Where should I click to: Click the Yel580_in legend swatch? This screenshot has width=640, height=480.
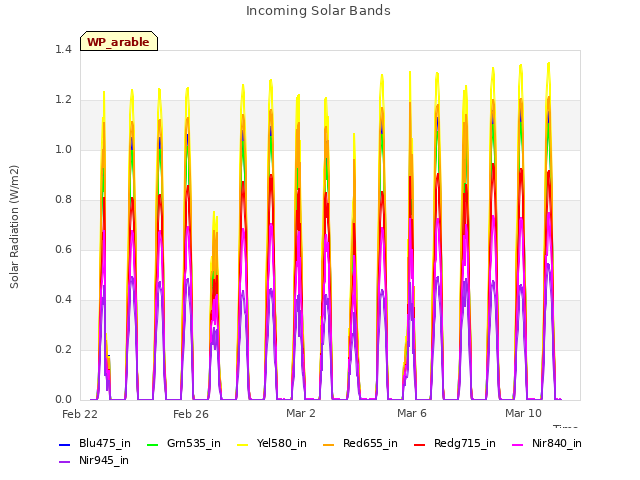pos(242,444)
